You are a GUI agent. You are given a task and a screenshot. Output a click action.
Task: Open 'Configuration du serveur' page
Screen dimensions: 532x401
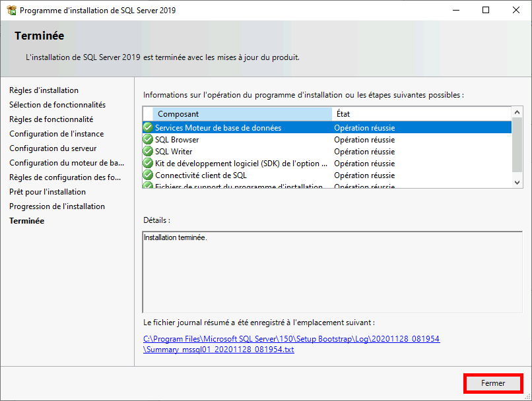point(52,148)
